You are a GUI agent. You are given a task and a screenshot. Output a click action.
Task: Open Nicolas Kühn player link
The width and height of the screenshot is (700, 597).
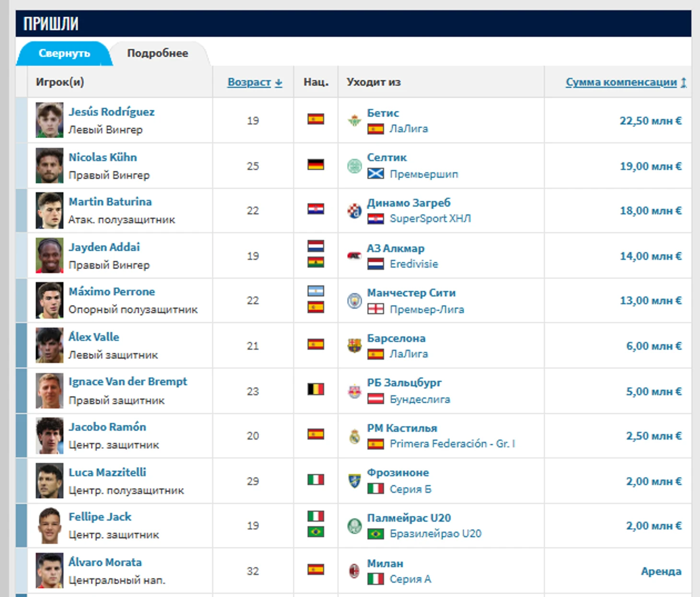click(x=103, y=157)
